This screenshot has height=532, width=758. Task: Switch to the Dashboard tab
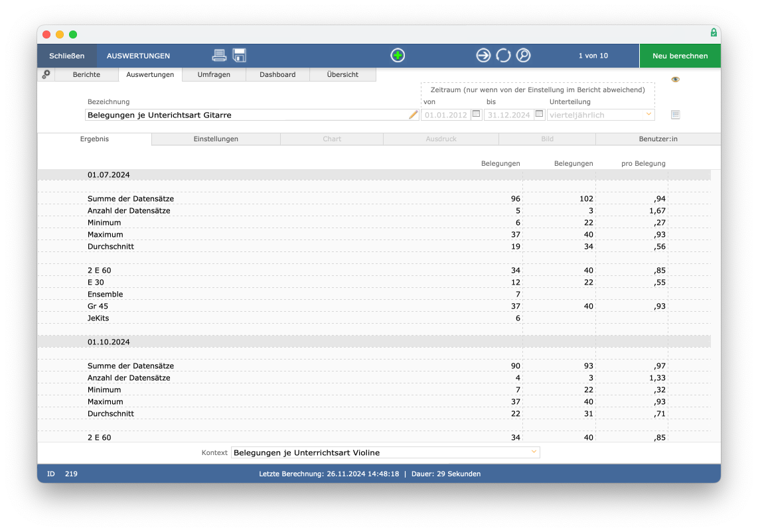point(277,74)
